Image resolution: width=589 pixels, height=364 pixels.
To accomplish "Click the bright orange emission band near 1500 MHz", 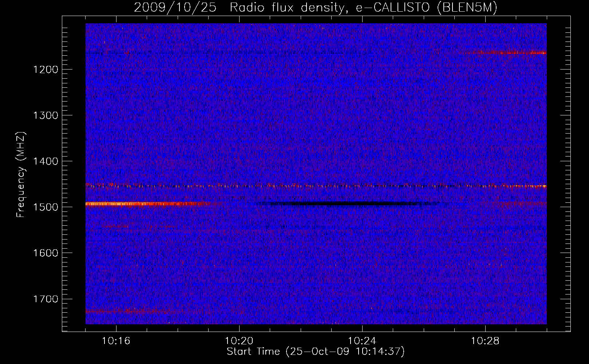I will 144,204.
